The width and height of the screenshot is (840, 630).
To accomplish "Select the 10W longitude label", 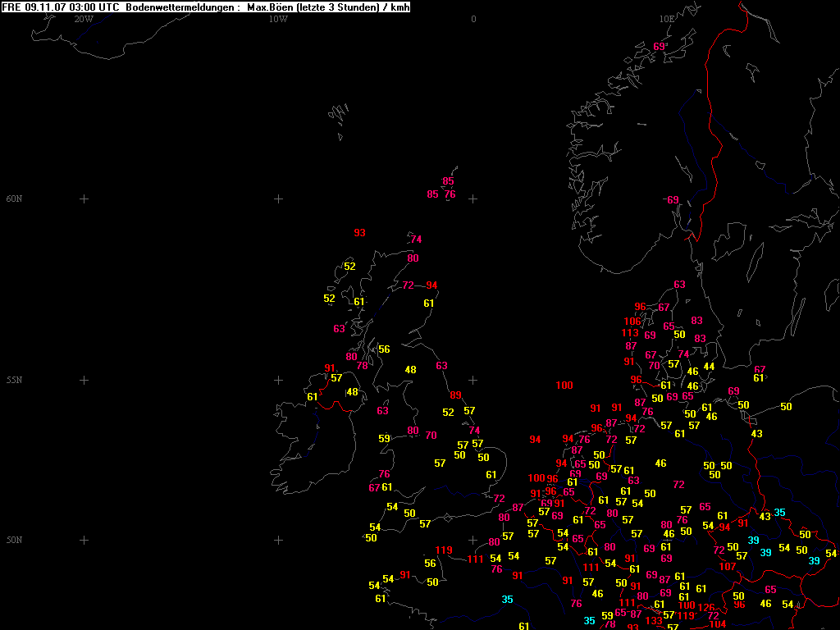I will [x=278, y=18].
